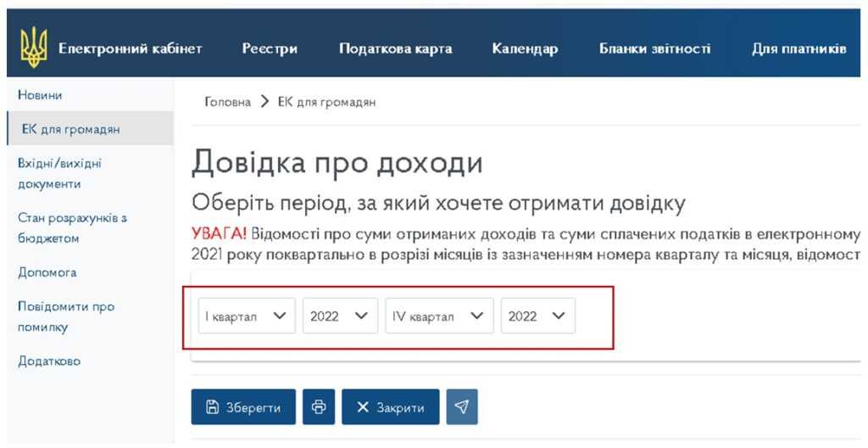868x448 pixels.
Task: Open Вхідні/вихідні документи in sidebar
Action: click(x=60, y=174)
